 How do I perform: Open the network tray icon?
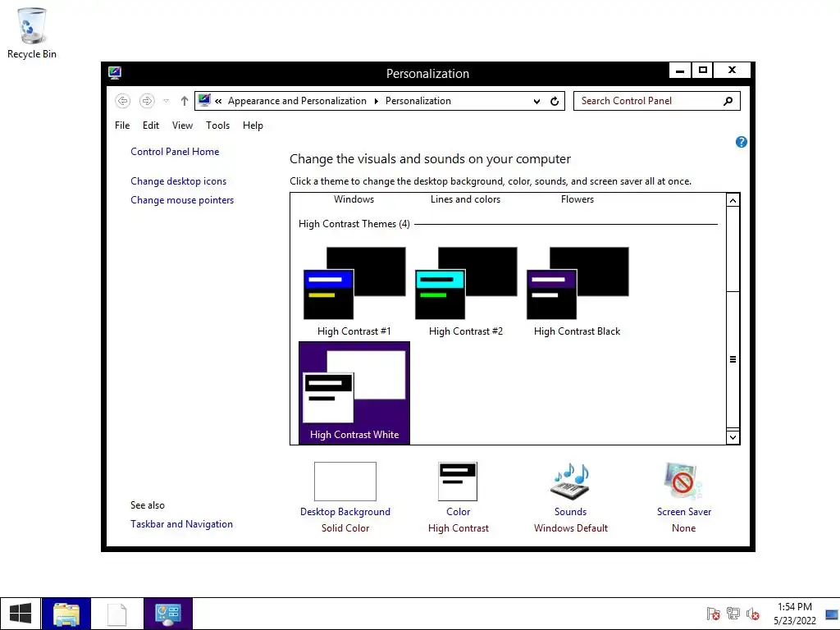pos(733,614)
